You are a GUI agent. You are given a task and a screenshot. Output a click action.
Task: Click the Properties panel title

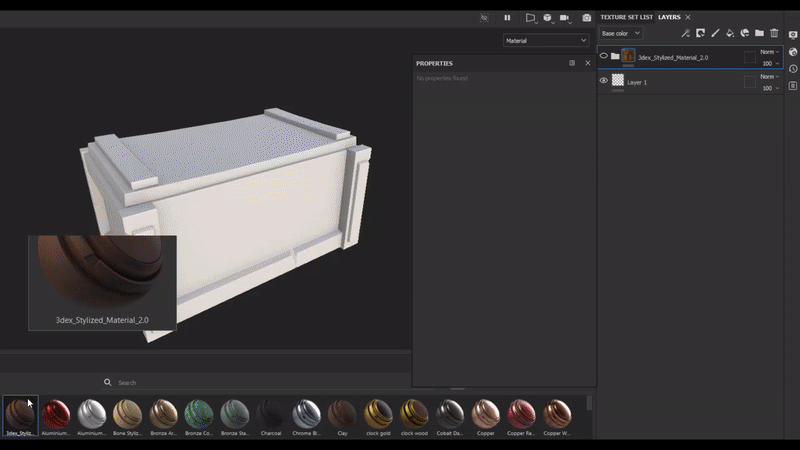pyautogui.click(x=434, y=63)
